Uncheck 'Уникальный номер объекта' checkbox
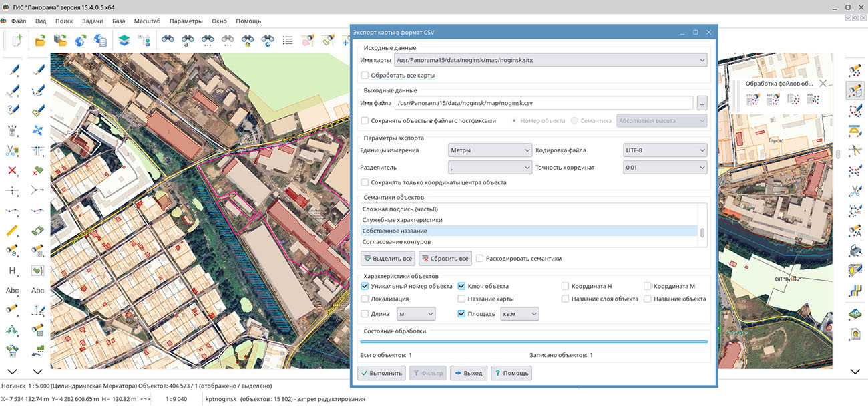The width and height of the screenshot is (868, 407). [365, 286]
